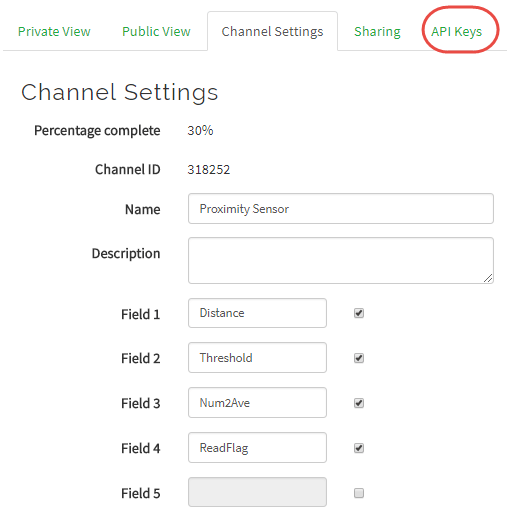The image size is (507, 516).
Task: Select the Channel Settings tab
Action: pos(272,32)
